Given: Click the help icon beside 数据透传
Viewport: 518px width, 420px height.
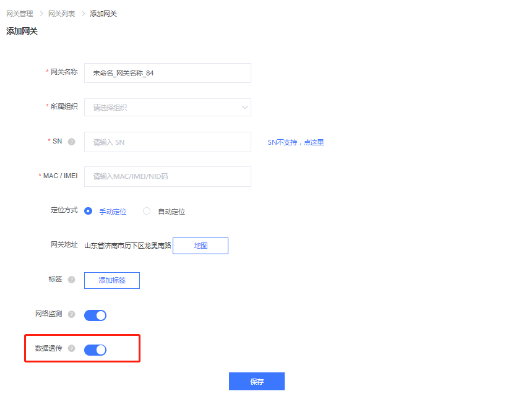Looking at the screenshot, I should (71, 348).
